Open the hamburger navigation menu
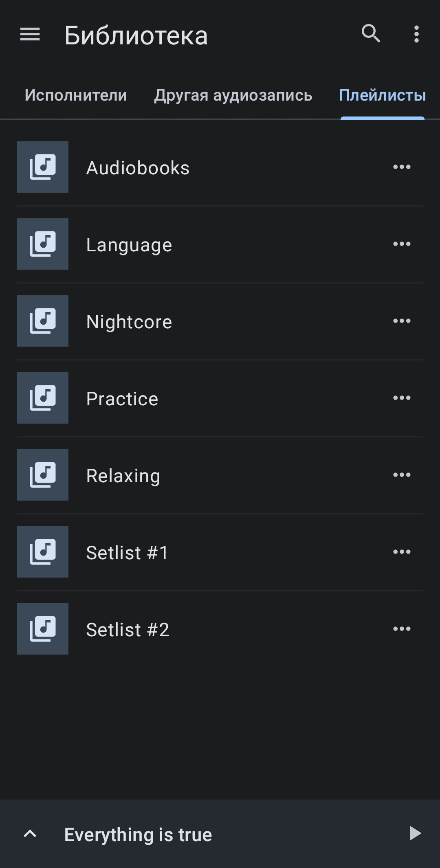440x868 pixels. (30, 34)
